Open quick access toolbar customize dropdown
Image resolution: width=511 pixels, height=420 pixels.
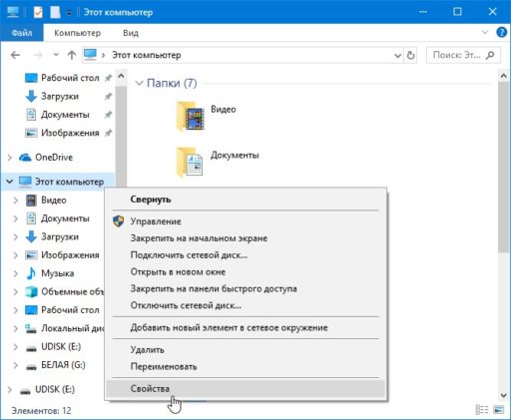click(x=69, y=13)
